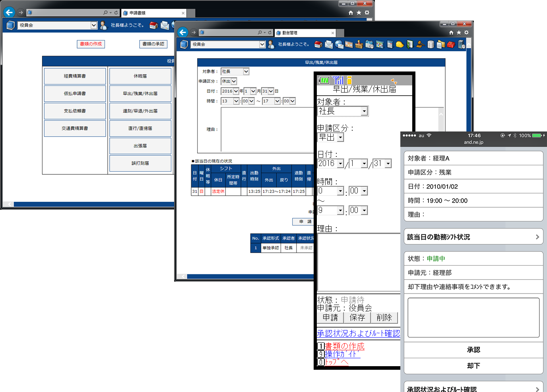Open 早出 dropdown on feature phone screen

[x=330, y=137]
